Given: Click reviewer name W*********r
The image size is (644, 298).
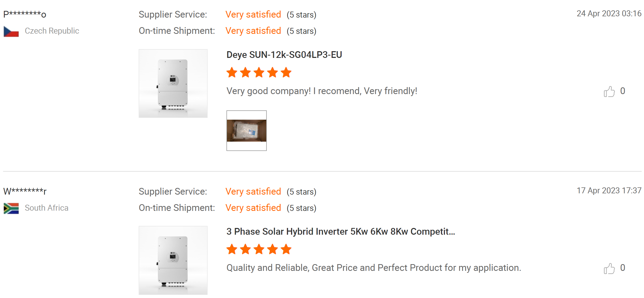Looking at the screenshot, I should (25, 192).
